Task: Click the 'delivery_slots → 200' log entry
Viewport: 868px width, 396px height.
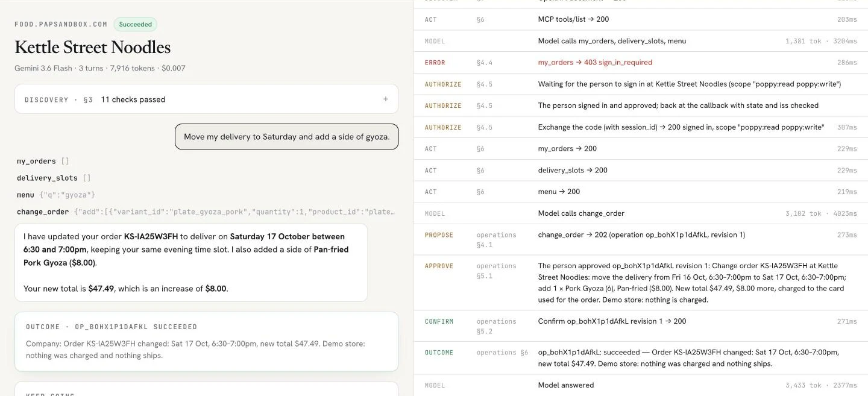Action: (573, 170)
